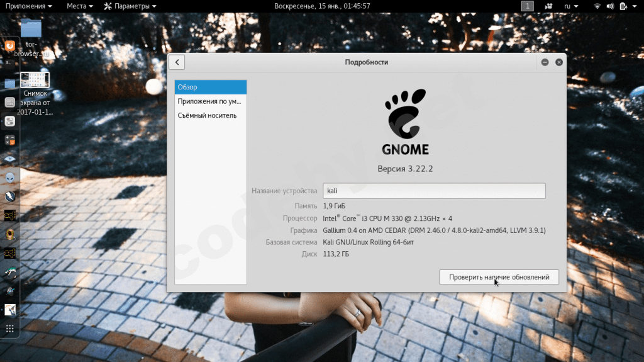The image size is (644, 362).
Task: Click the screen recorder camera icon in top bar
Action: 548,6
